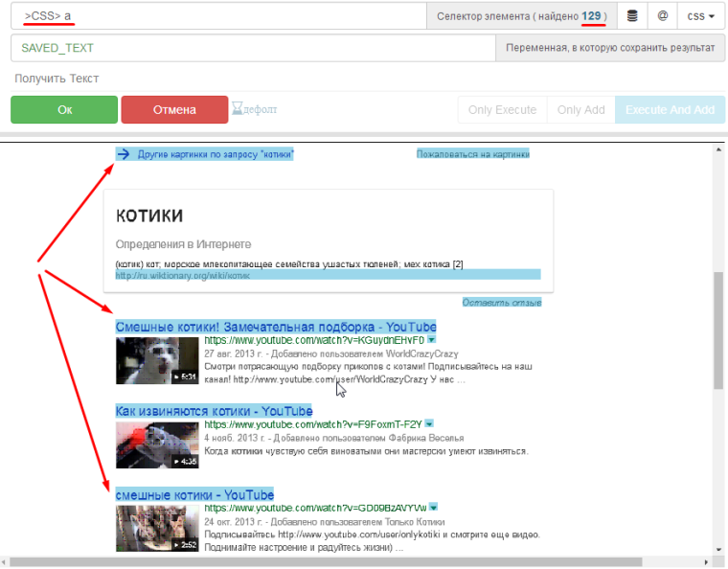The image size is (728, 569).
Task: Click the database stack icon
Action: coord(632,16)
